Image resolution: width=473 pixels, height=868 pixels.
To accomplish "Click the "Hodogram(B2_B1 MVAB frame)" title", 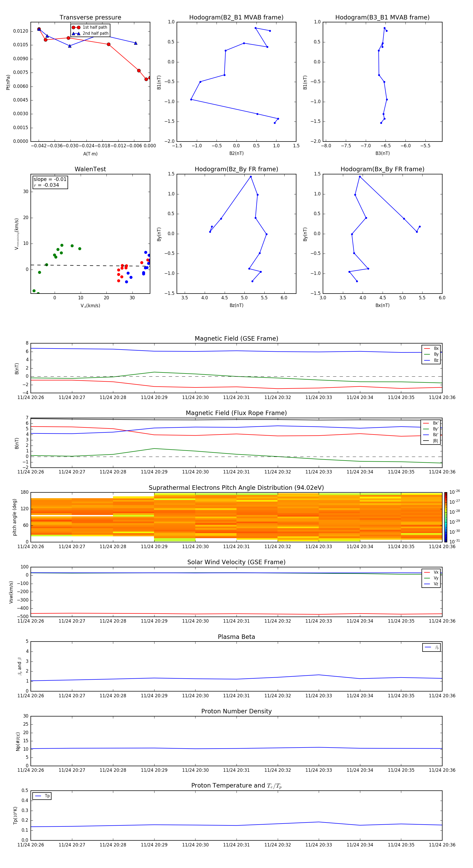I will point(236,17).
